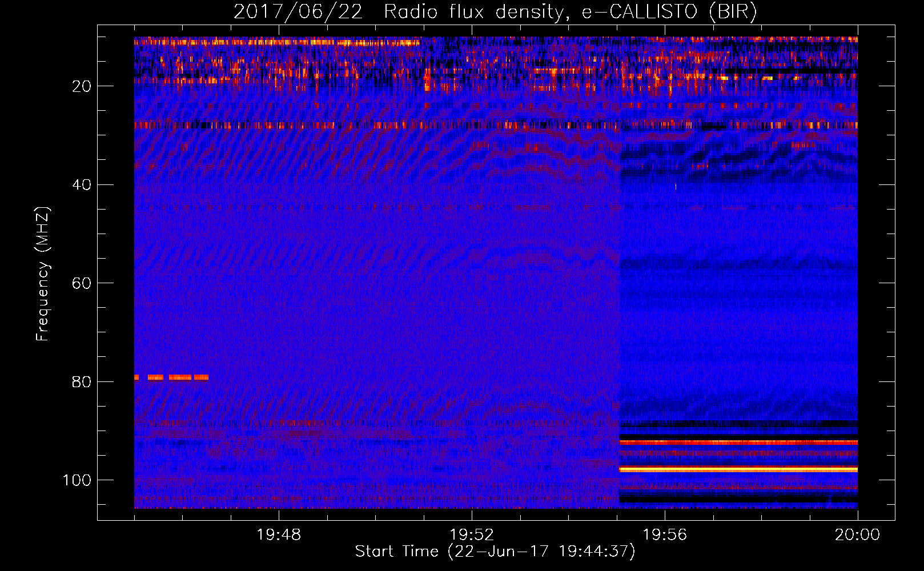Click the 100 frequency tick label
924x571 pixels.
(x=77, y=480)
